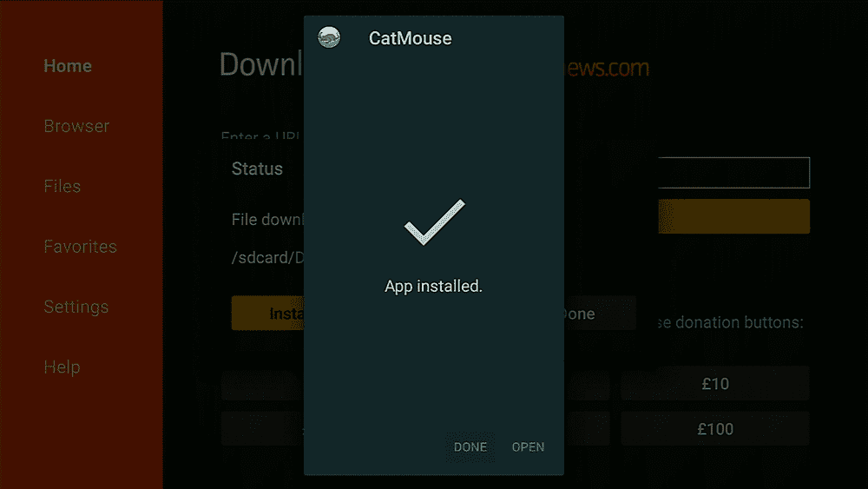Click the CatMouse dialog title text
This screenshot has width=868, height=489.
click(411, 38)
